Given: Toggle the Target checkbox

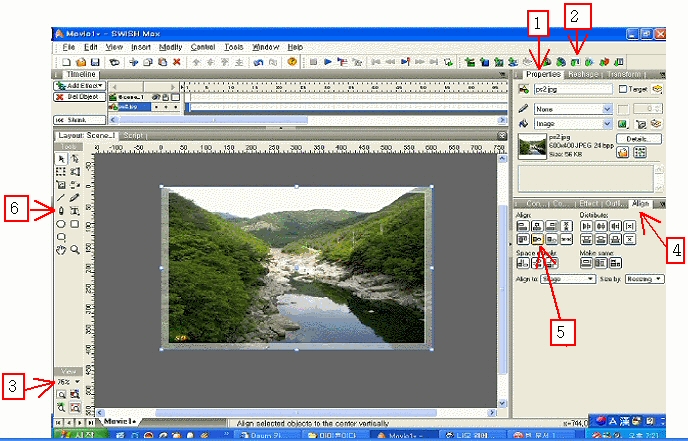Looking at the screenshot, I should [623, 89].
